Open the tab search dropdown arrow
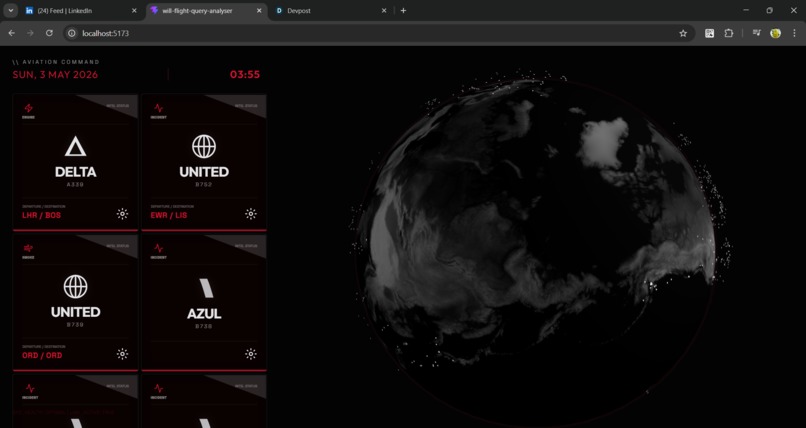This screenshot has width=806, height=428. (10, 11)
